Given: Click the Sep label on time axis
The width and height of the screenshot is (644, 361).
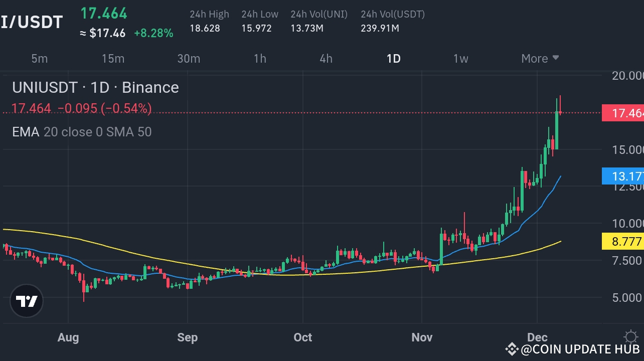Looking at the screenshot, I should click(x=187, y=337).
